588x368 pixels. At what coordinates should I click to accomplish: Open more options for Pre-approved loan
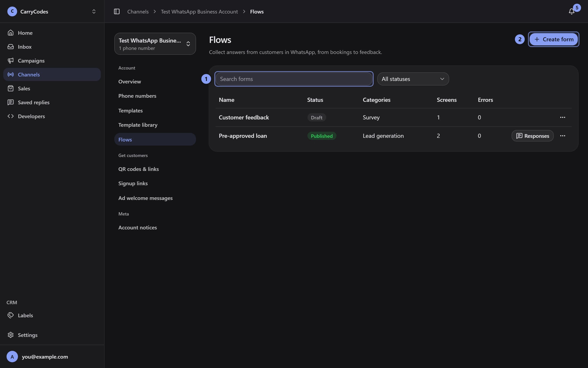(562, 136)
